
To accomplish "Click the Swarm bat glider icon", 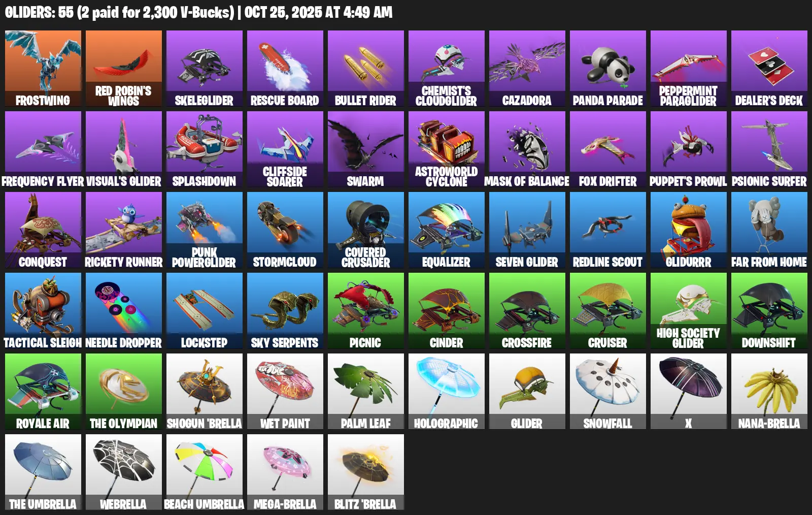I will tap(366, 149).
